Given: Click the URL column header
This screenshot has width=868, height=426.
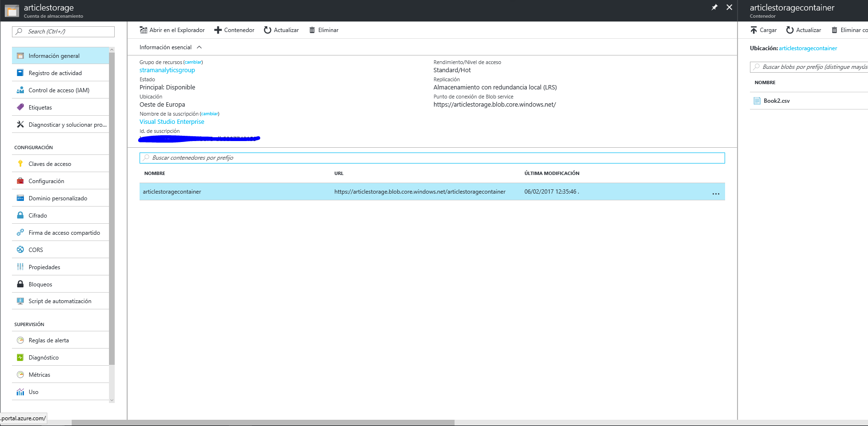Looking at the screenshot, I should [339, 174].
